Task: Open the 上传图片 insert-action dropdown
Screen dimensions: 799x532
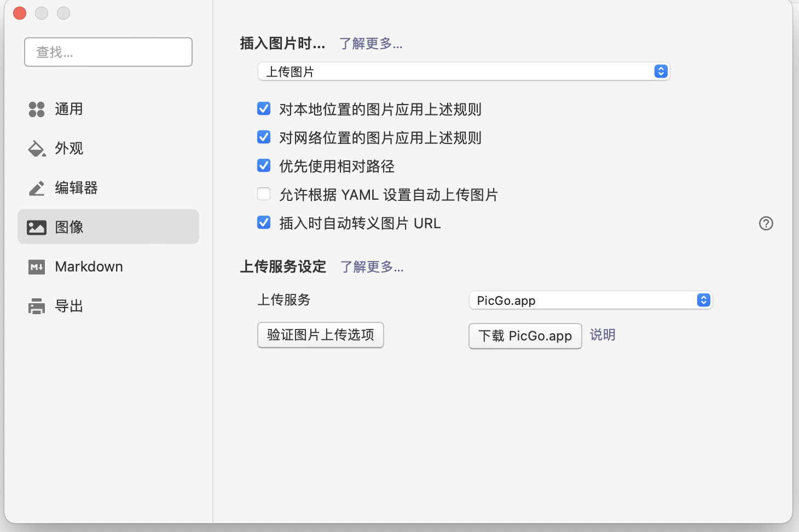Action: 464,72
